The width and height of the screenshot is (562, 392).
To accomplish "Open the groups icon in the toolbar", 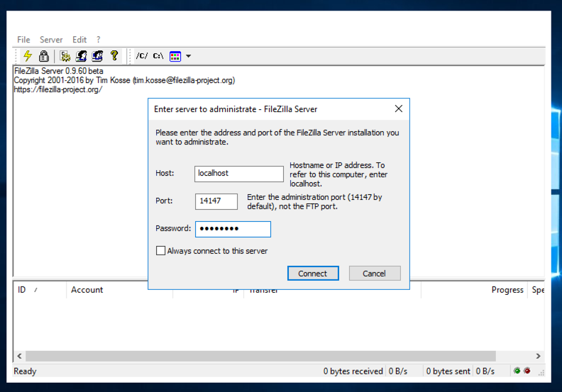I will 97,56.
